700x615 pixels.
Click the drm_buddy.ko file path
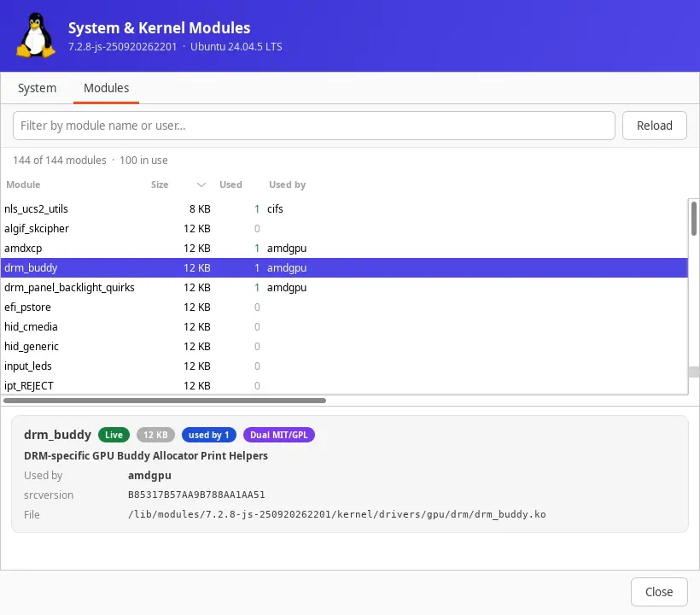tap(336, 514)
